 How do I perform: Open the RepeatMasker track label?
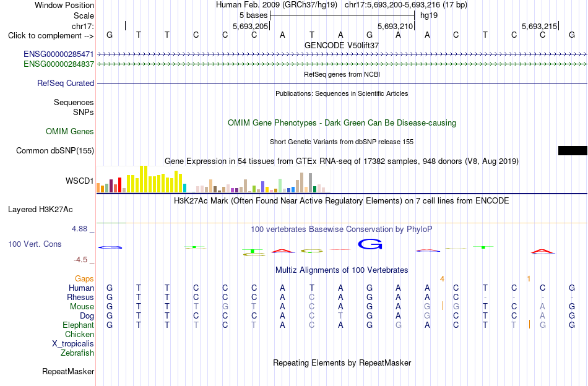tap(68, 371)
